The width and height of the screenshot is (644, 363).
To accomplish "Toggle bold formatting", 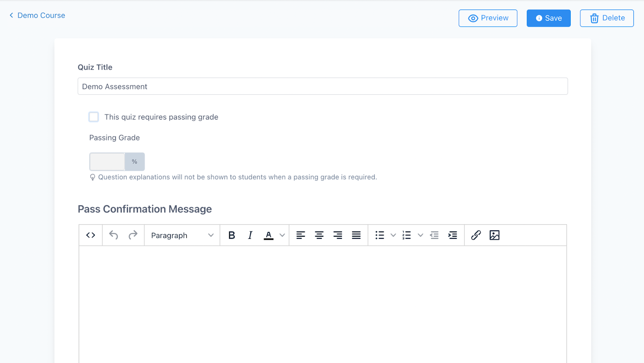I will click(x=231, y=235).
